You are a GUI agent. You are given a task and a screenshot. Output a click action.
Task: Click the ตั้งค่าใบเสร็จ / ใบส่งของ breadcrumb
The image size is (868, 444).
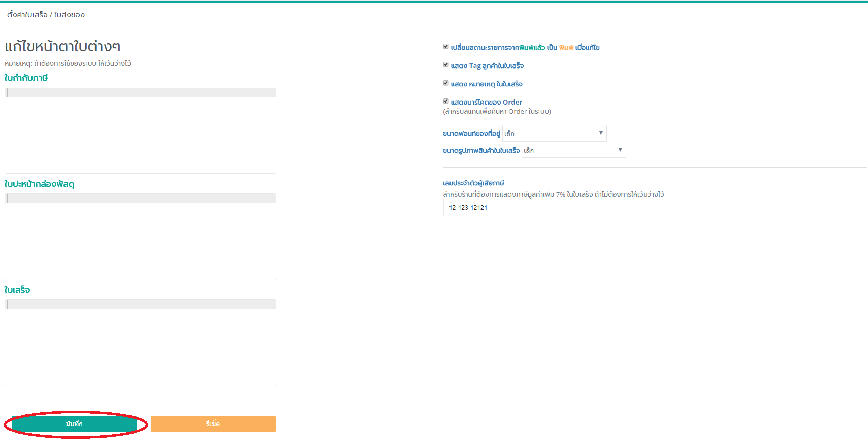[46, 15]
